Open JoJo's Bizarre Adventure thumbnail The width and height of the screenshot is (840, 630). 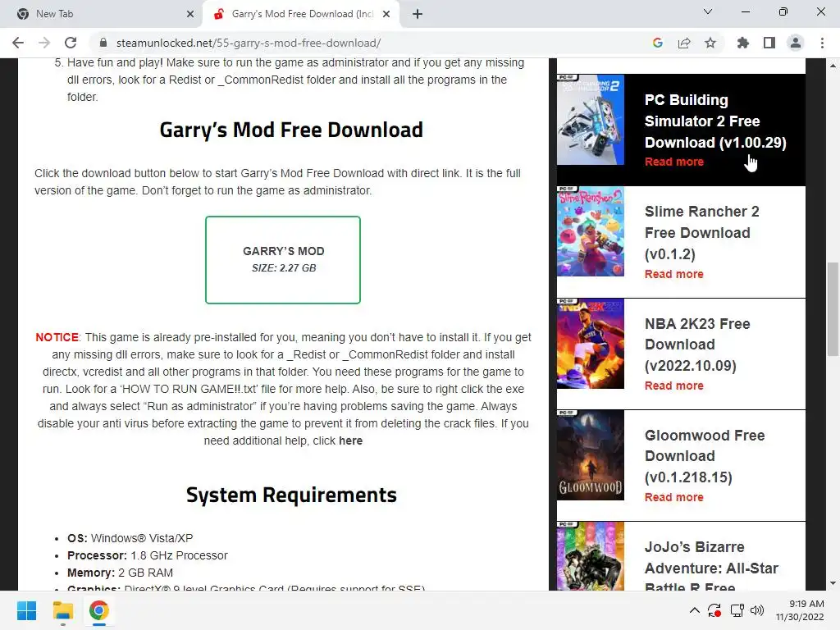591,556
